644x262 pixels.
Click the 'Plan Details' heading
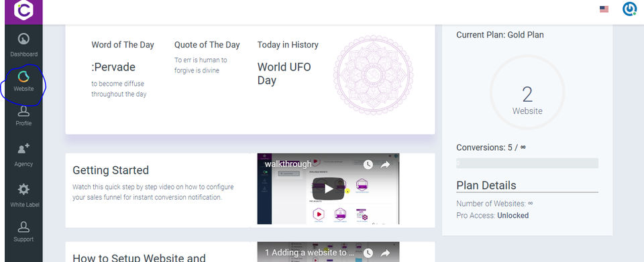pos(486,186)
